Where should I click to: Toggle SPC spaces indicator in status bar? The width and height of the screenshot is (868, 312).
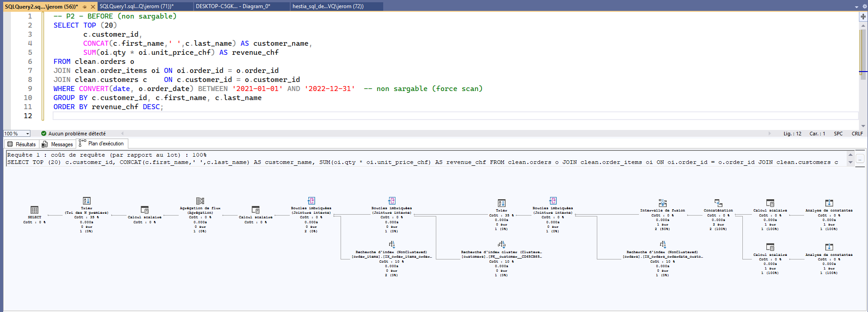(838, 134)
